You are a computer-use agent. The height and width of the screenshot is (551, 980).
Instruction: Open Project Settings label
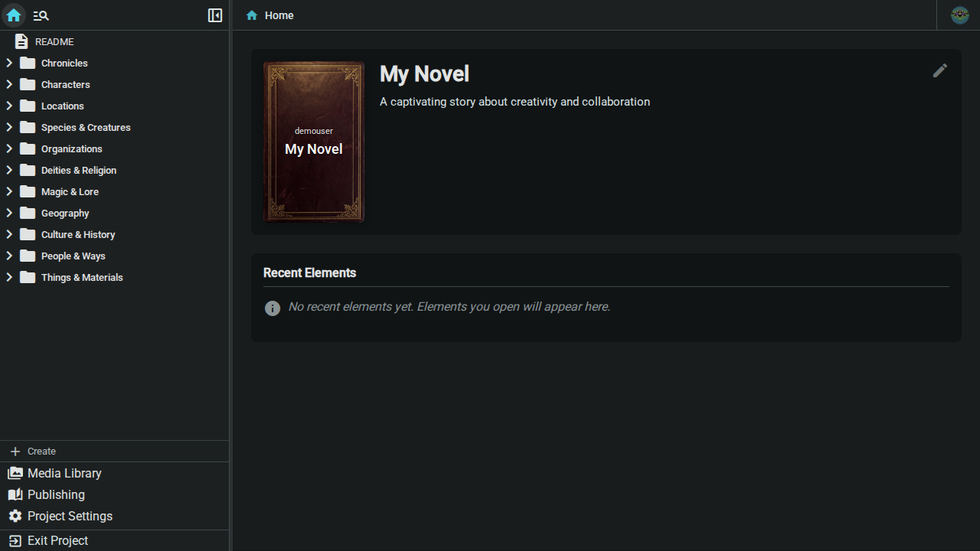(70, 516)
